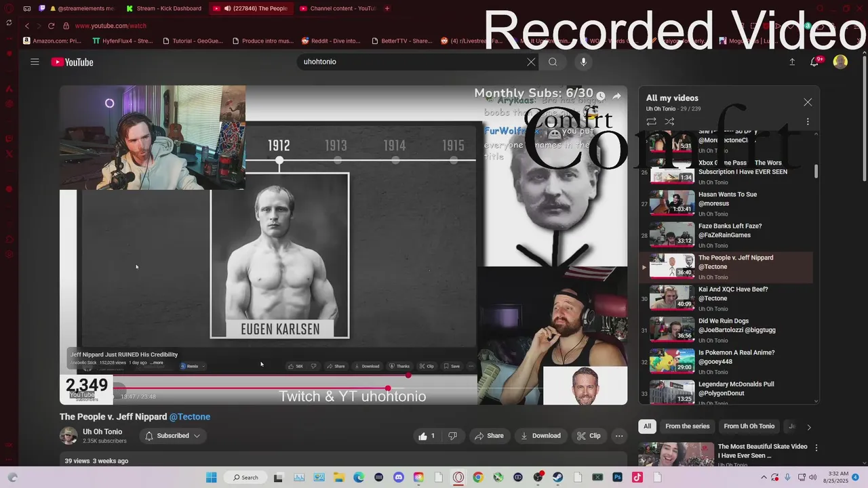Open the HyfenFlux4 bookmark

[122, 41]
